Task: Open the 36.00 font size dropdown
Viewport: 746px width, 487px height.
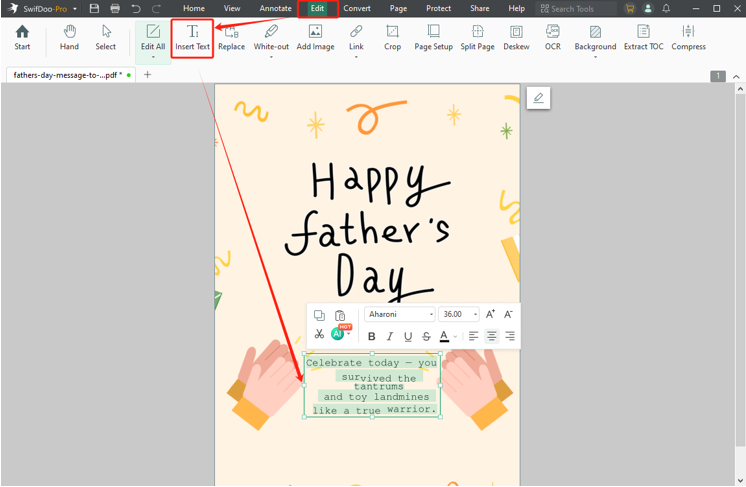Action: [458, 314]
